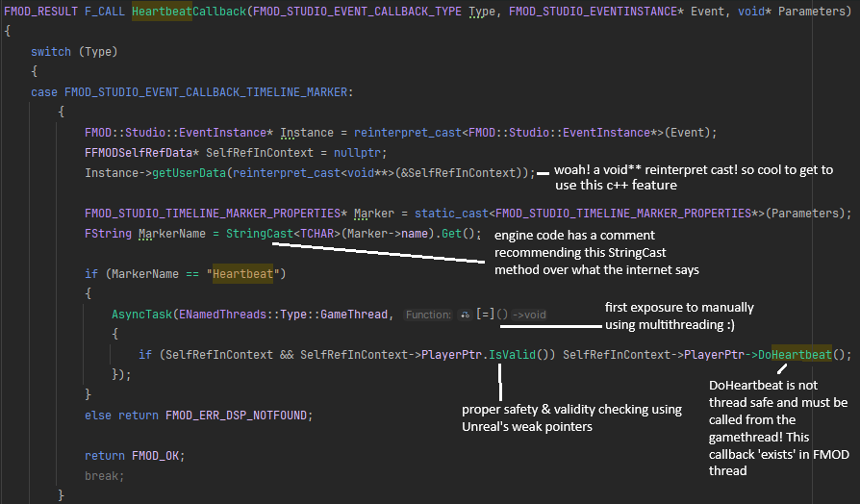Click the Marker variable in its declaration
860x504 pixels.
(x=374, y=214)
